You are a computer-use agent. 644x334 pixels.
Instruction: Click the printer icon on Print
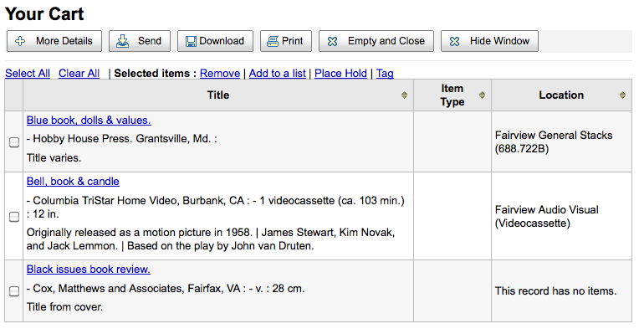(273, 42)
